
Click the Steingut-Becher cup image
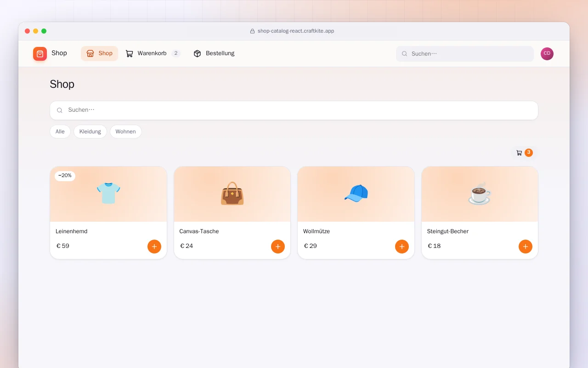click(480, 194)
